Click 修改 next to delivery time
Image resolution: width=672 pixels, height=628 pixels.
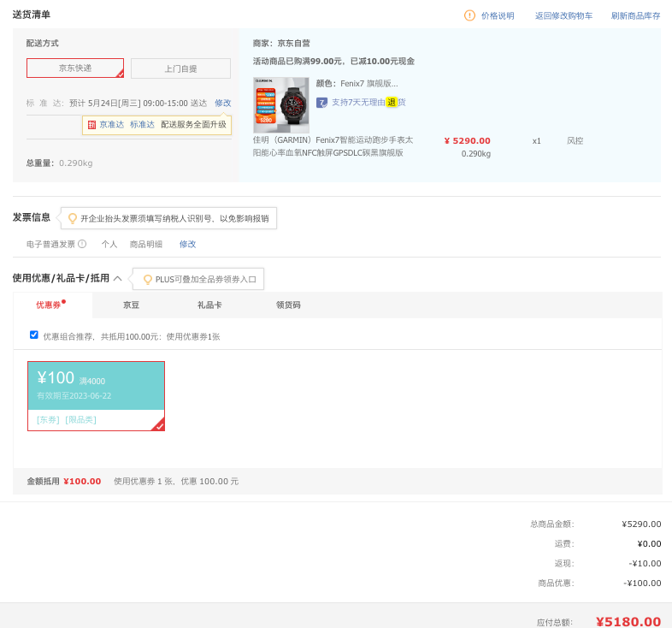pyautogui.click(x=223, y=103)
